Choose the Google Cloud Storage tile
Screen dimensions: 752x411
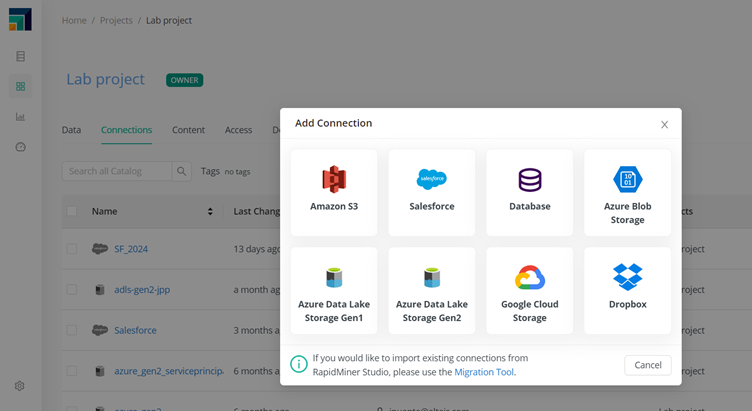point(529,291)
